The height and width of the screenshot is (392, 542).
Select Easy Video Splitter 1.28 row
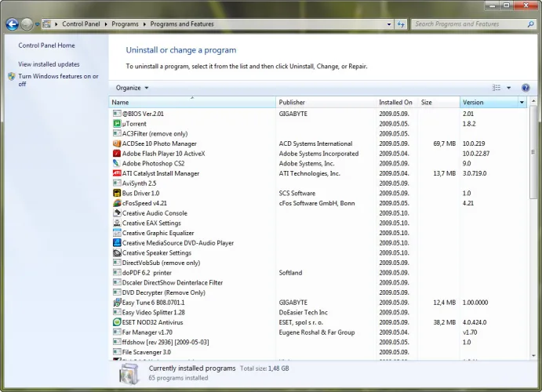[x=318, y=312]
